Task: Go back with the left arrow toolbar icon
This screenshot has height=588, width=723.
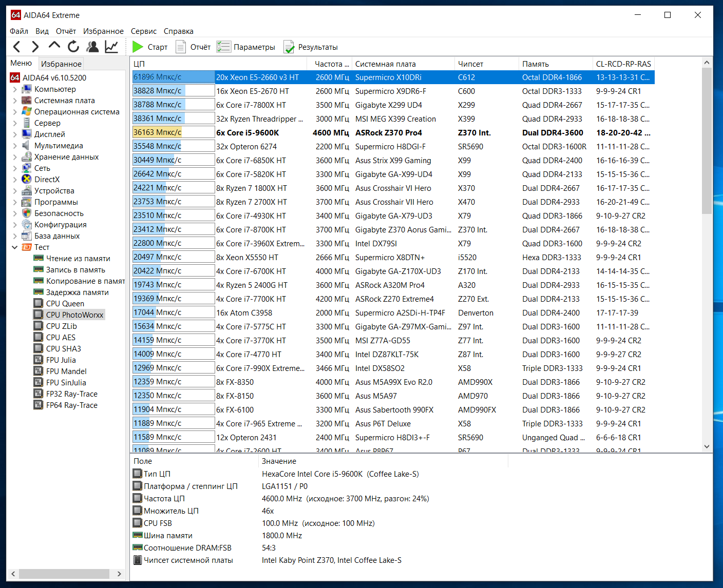Action: point(17,47)
